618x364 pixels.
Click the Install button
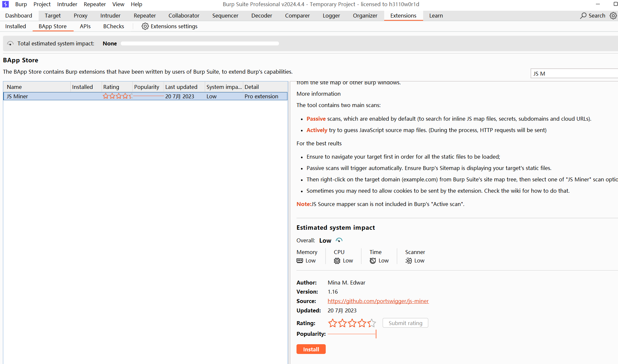click(x=311, y=349)
